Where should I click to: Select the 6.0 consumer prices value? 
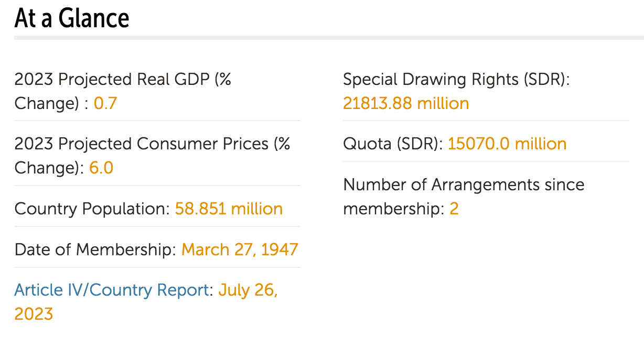pyautogui.click(x=101, y=168)
